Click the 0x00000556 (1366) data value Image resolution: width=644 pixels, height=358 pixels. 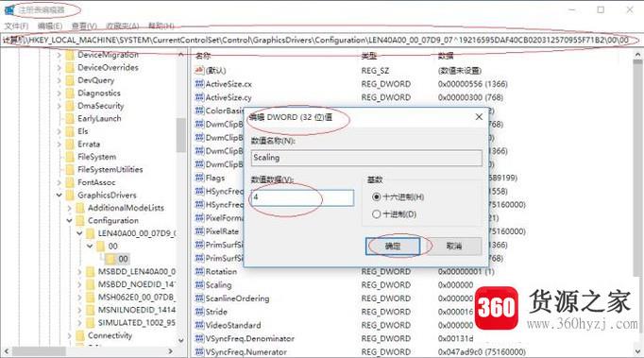click(x=473, y=84)
